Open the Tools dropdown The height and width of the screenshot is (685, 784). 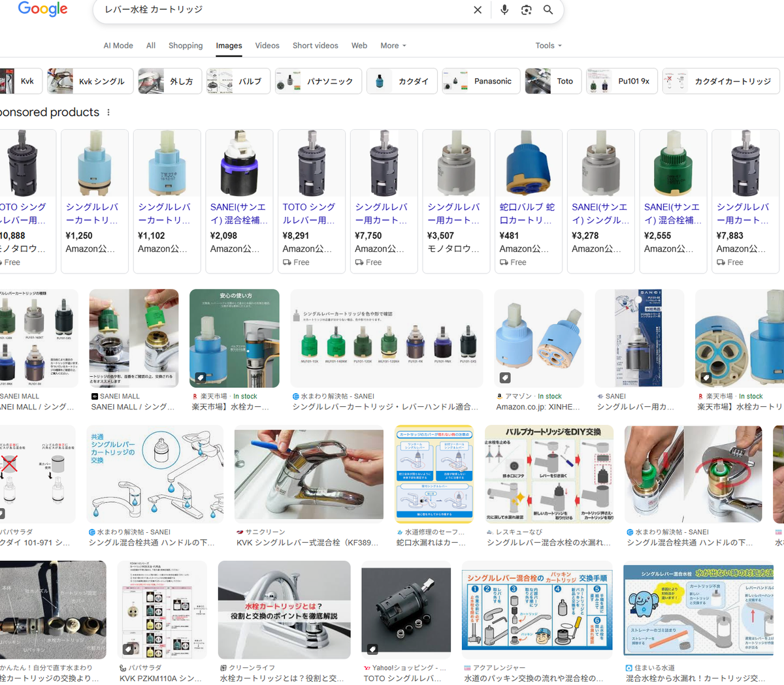click(x=549, y=46)
